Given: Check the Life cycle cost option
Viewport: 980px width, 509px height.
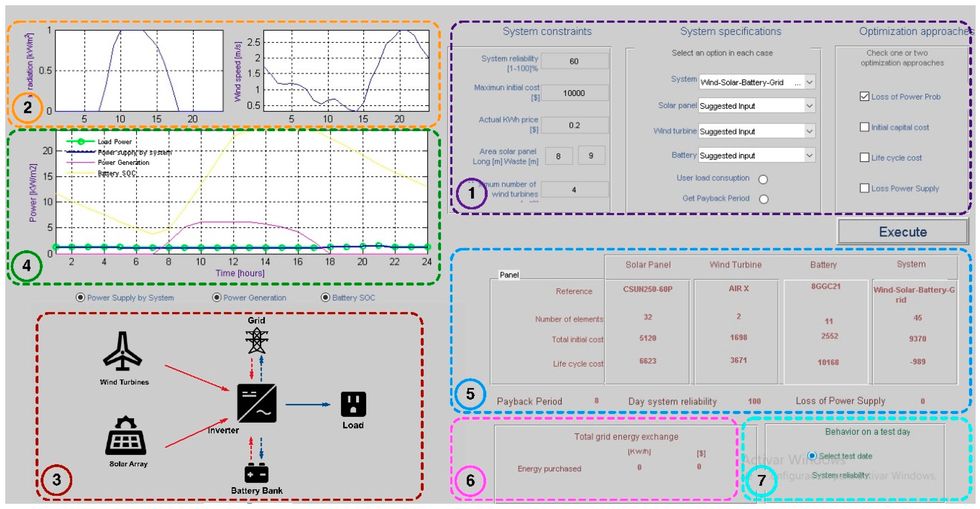Looking at the screenshot, I should point(864,157).
